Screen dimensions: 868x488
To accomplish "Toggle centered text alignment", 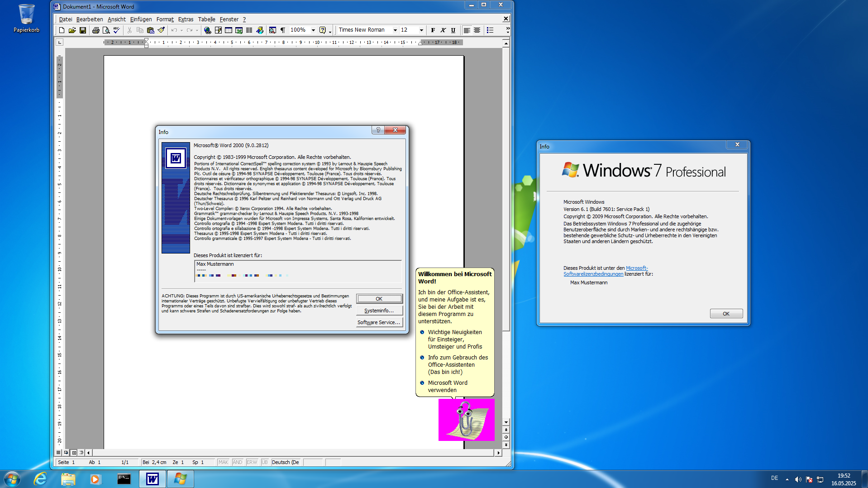I will click(x=477, y=30).
